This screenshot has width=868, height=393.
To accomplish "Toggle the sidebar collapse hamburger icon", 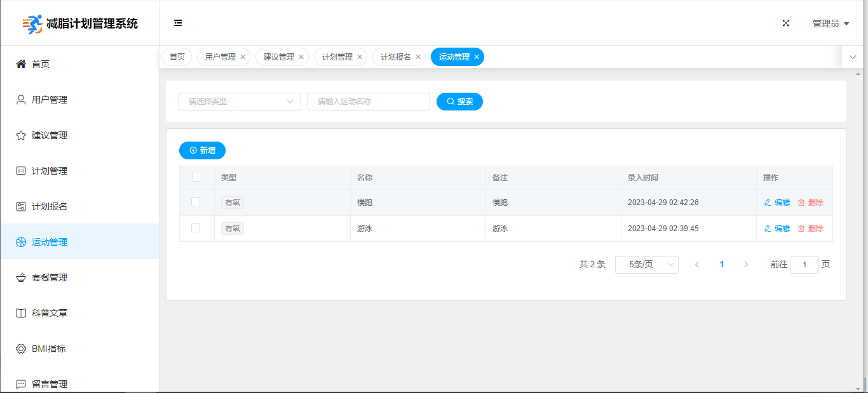I will 178,23.
